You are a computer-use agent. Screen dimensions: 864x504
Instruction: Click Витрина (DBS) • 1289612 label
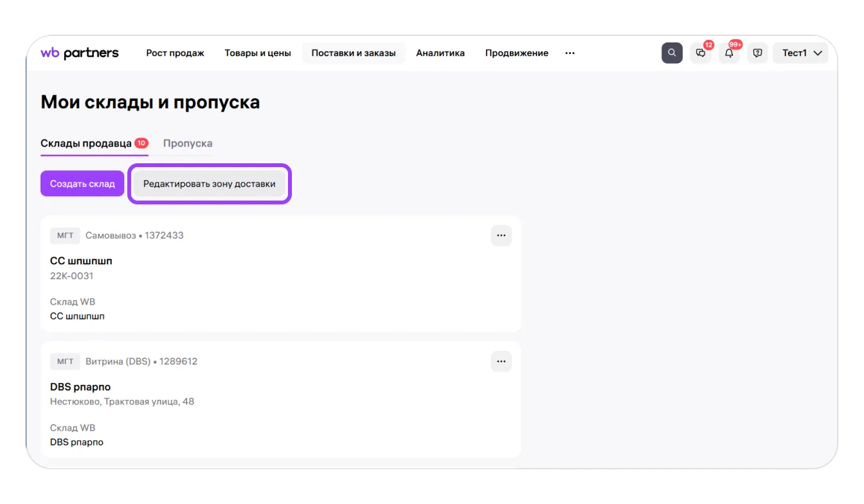(x=141, y=362)
